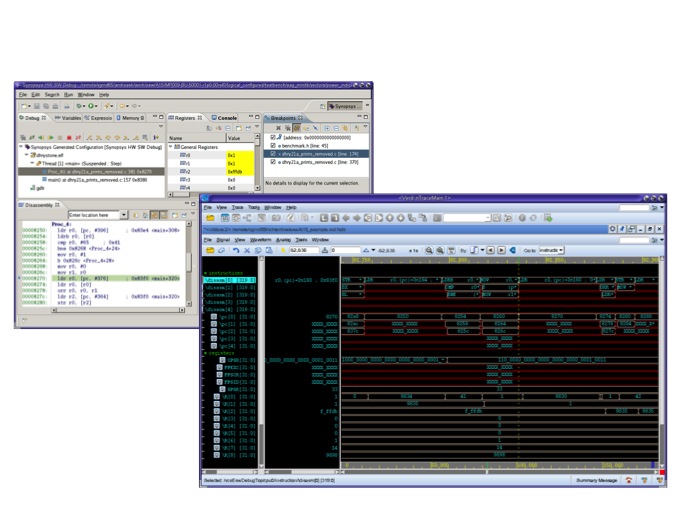Open Search menu in Eclipse window
Screen dimensions: 680x510
pyautogui.click(x=52, y=95)
